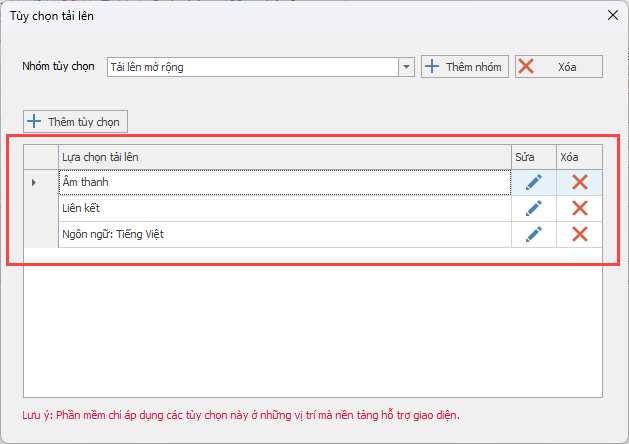Add a new option with Thêm tùy chọn
The width and height of the screenshot is (629, 444).
click(75, 122)
